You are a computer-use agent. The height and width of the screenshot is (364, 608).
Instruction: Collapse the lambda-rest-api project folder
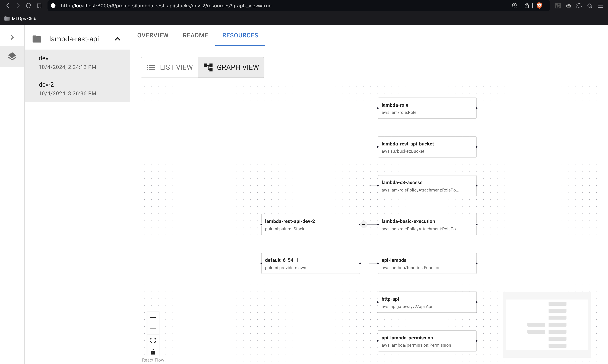point(118,39)
